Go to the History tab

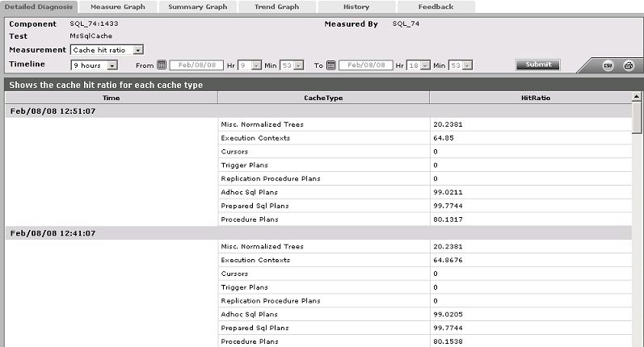pos(356,6)
